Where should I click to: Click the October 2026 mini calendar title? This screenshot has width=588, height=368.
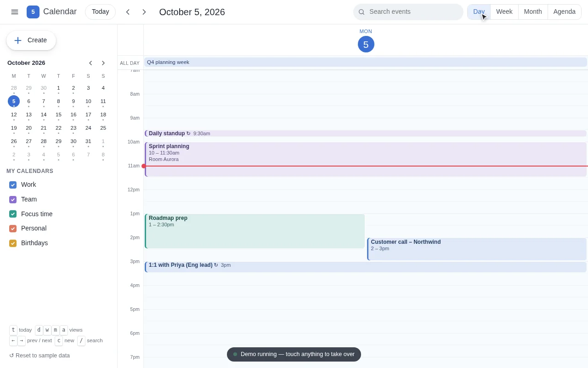[x=26, y=63]
